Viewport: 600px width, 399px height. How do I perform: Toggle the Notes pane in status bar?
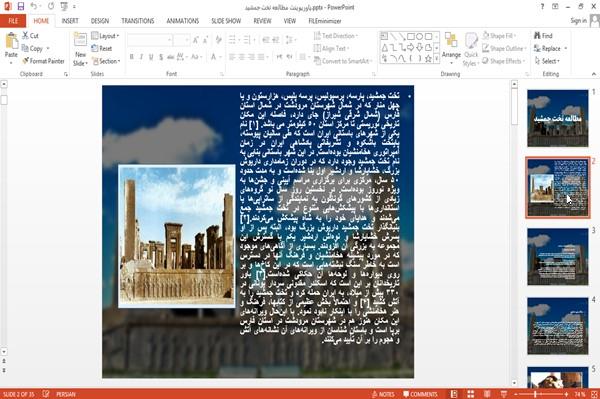(383, 394)
